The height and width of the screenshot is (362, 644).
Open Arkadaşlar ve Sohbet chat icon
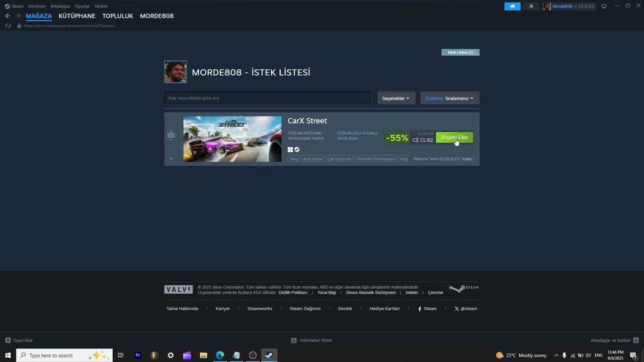[x=636, y=340]
